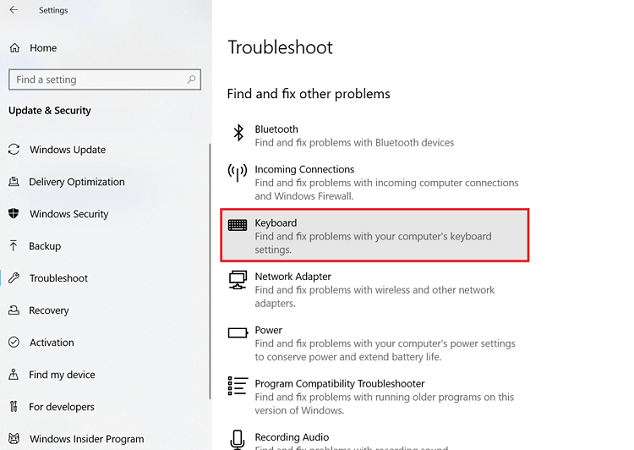Click the search magnifier icon
The width and height of the screenshot is (634, 450).
pyautogui.click(x=191, y=79)
